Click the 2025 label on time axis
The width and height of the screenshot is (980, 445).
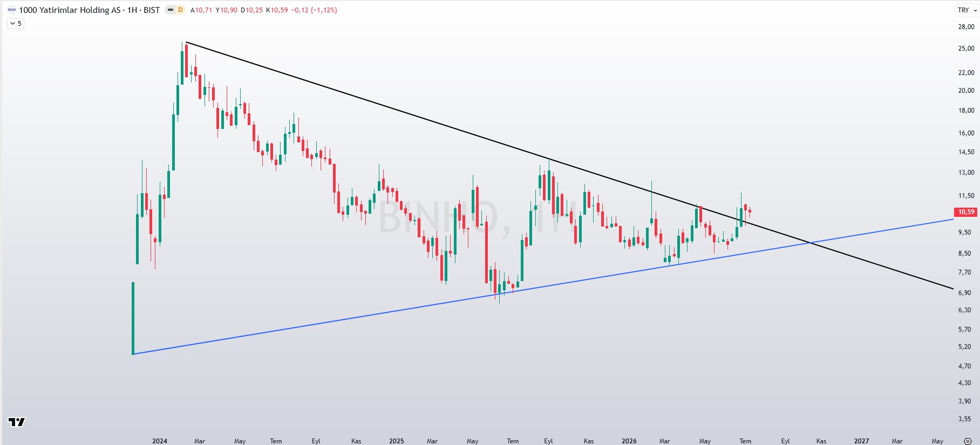397,441
